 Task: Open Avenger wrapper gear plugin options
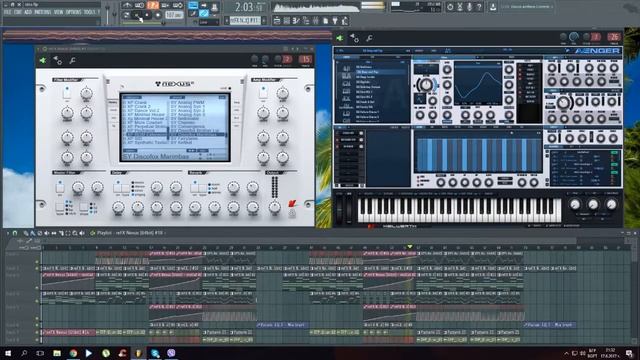pyautogui.click(x=354, y=38)
